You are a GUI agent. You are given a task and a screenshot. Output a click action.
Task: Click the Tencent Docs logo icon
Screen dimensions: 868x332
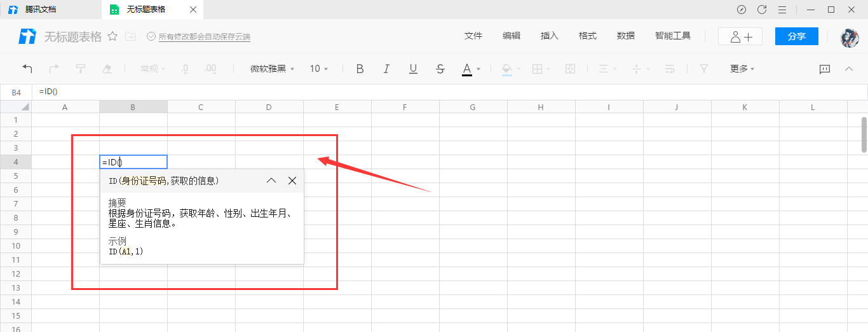coord(27,36)
